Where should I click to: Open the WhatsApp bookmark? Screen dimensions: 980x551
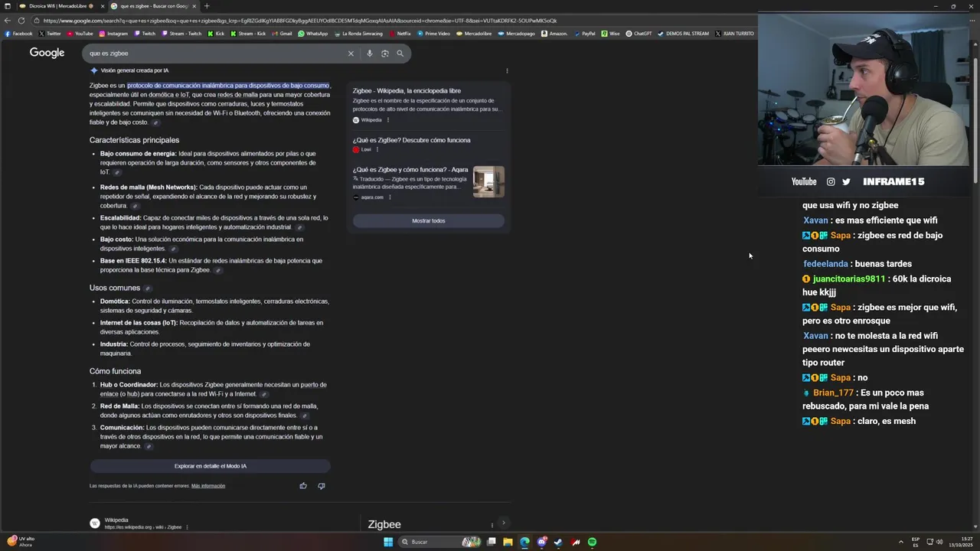(313, 34)
